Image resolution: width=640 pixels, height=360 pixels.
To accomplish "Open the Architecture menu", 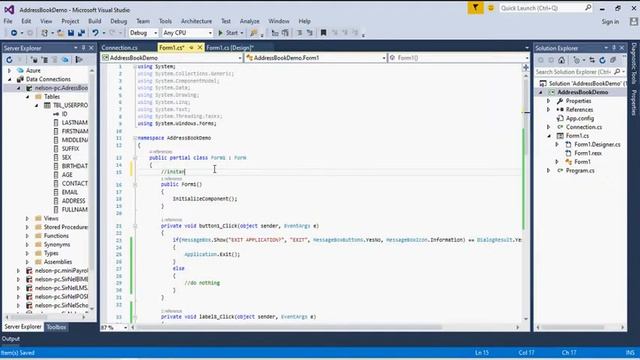I will (196, 21).
